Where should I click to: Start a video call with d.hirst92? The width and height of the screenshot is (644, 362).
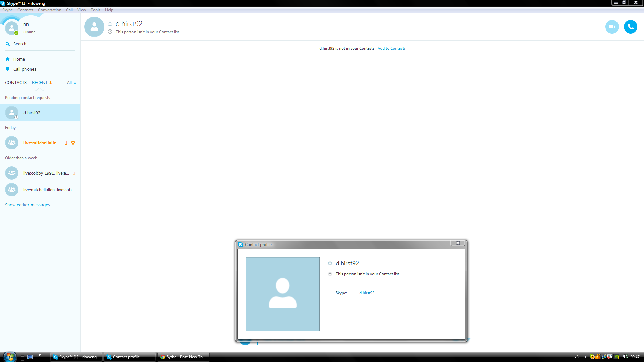tap(612, 27)
